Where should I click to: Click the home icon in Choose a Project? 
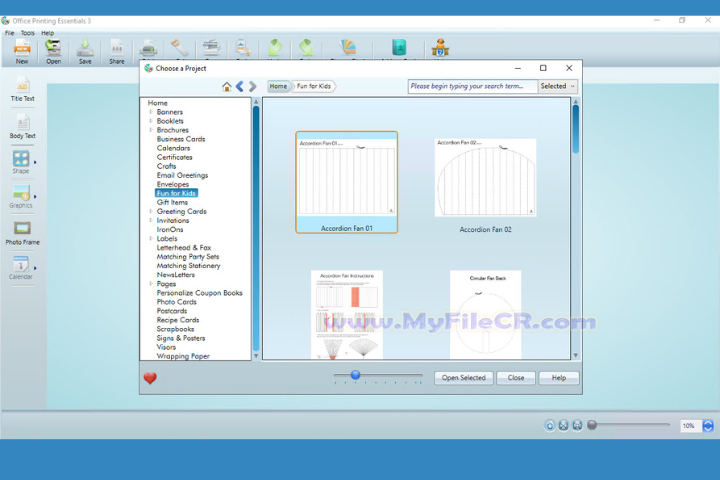(x=226, y=86)
